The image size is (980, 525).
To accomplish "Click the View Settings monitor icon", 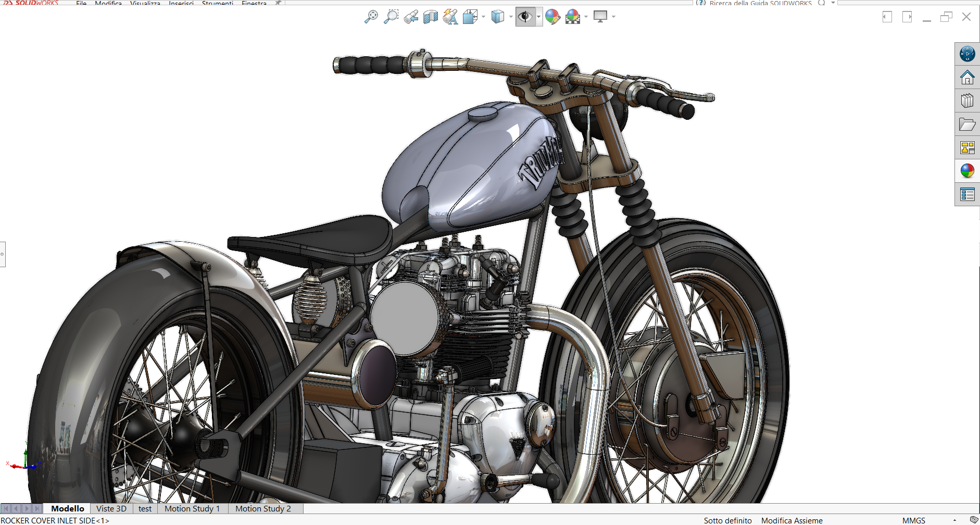I will coord(600,17).
